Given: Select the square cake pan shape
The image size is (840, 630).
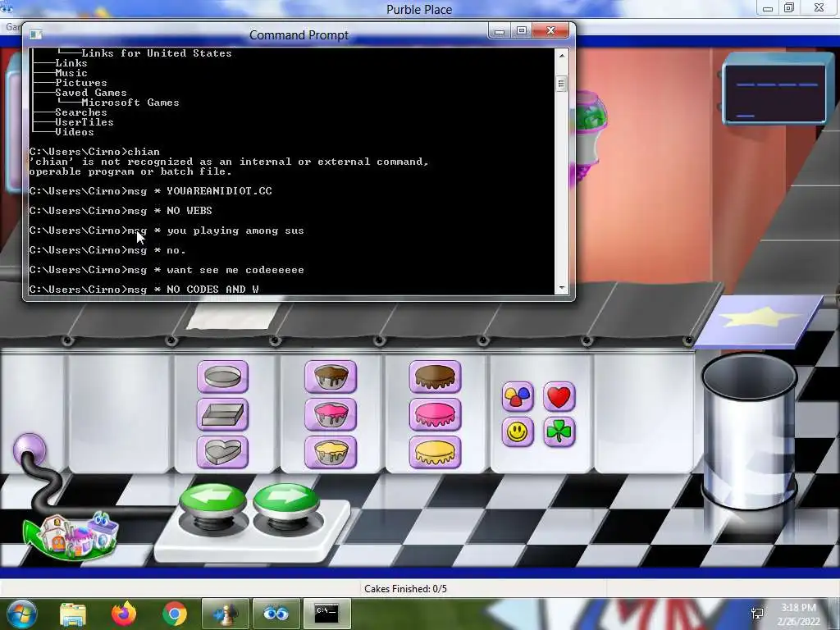Looking at the screenshot, I should click(222, 414).
